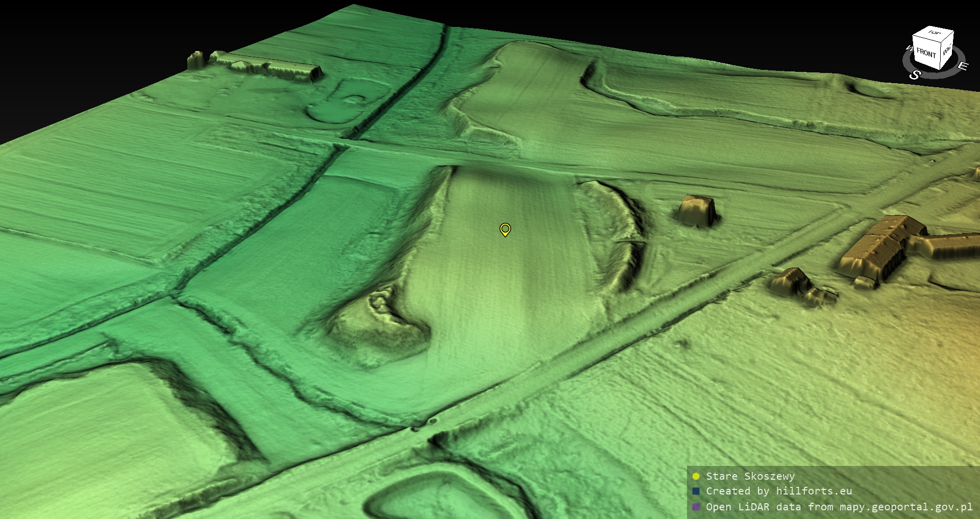The image size is (980, 519).
Task: Select the TOP face of the view cube
Action: [x=934, y=33]
